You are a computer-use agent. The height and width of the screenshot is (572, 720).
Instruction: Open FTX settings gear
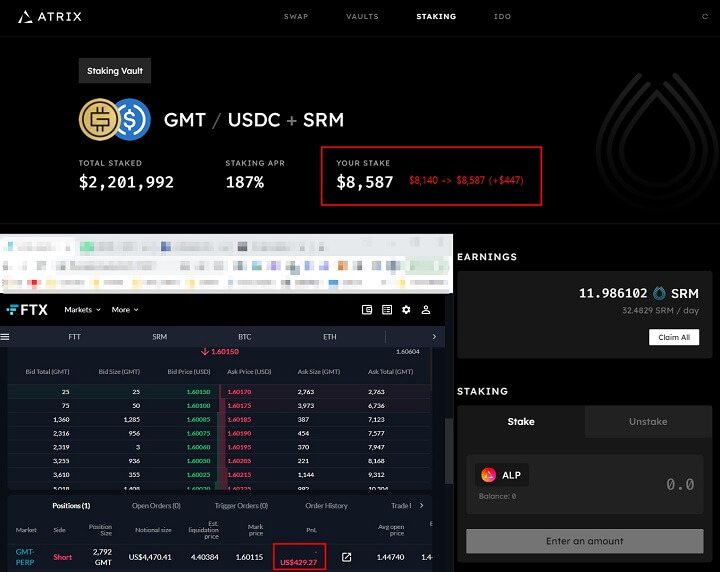click(x=406, y=310)
